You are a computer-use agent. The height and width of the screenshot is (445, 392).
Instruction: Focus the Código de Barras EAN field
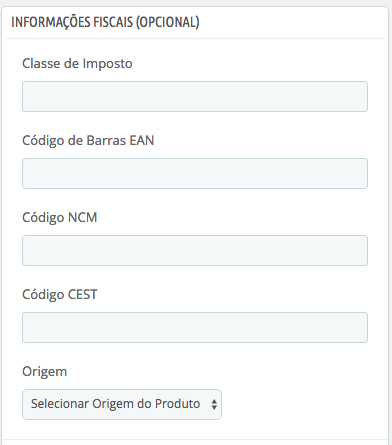click(x=195, y=173)
